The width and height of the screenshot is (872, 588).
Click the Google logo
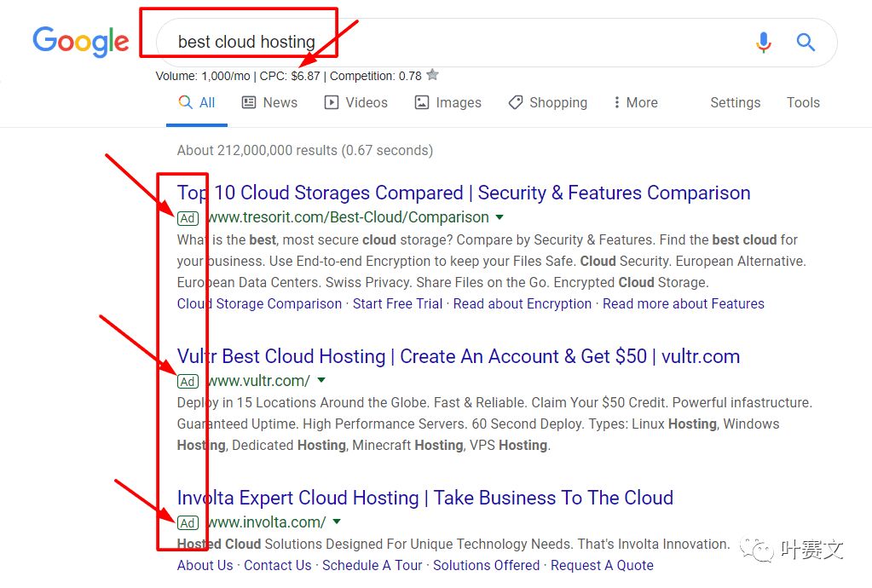point(81,42)
